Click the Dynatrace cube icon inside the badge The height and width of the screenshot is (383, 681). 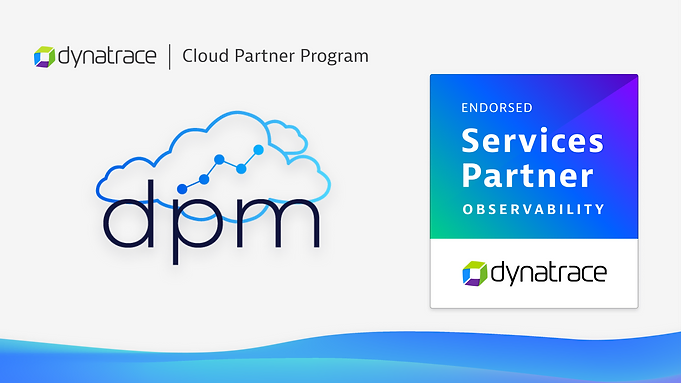click(x=474, y=274)
